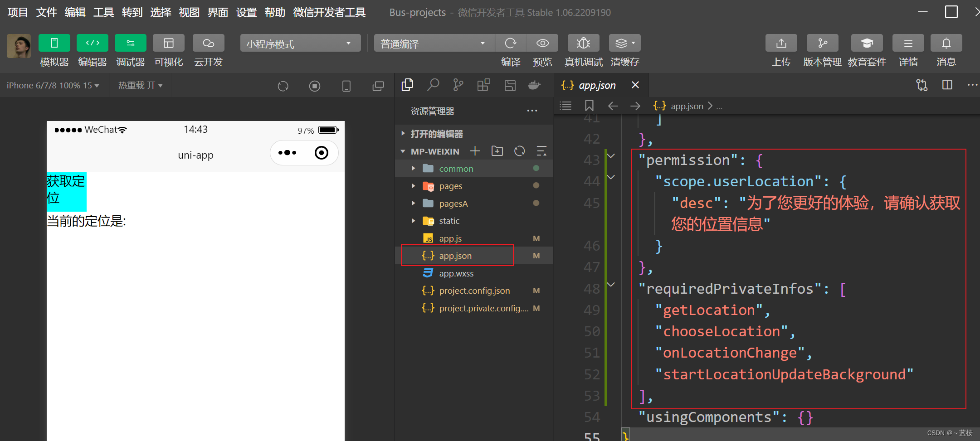Open the mini-program mode dropdown
Screen dimensions: 980x441
click(x=300, y=43)
